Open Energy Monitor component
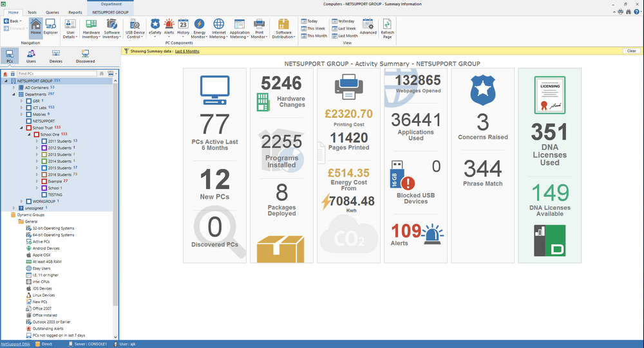Screen dimensions: 644x348 [199, 29]
